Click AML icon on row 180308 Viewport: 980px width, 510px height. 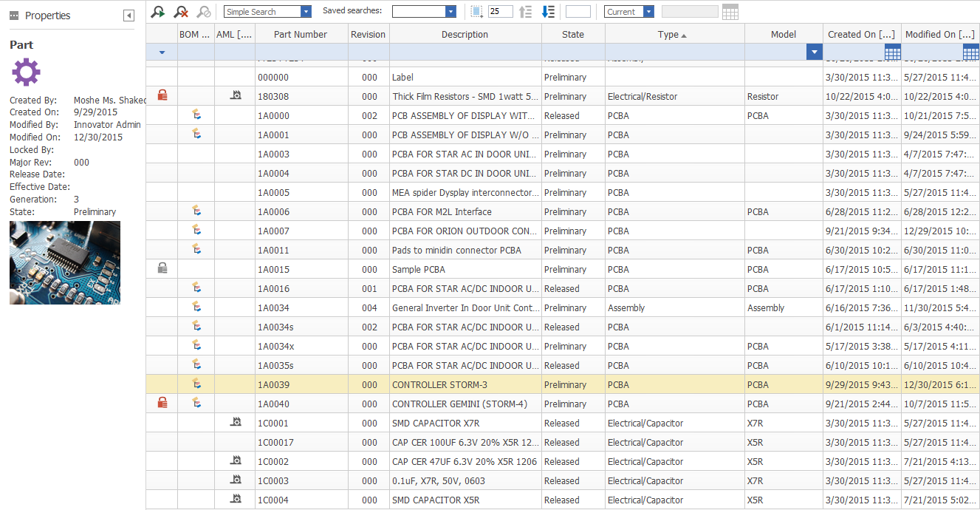click(236, 95)
